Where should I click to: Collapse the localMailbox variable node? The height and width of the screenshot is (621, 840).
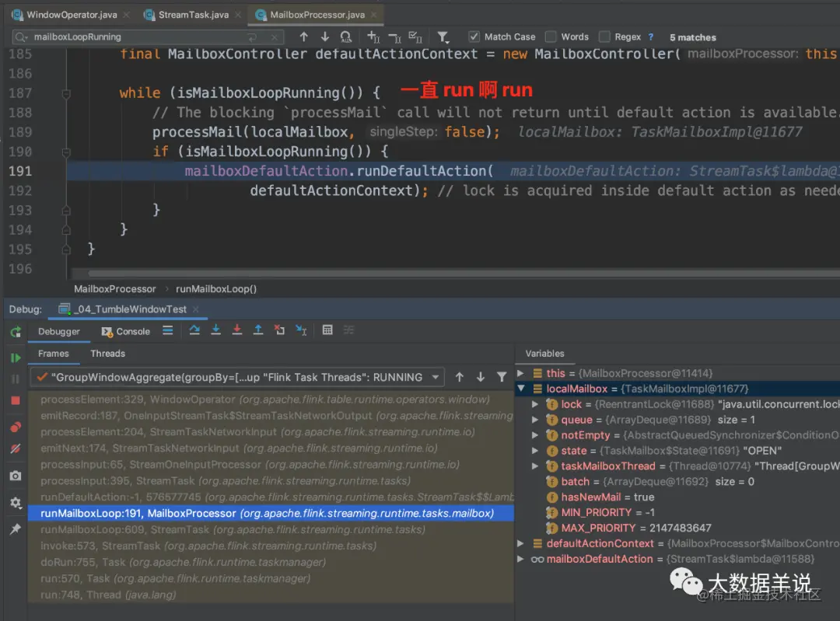pos(520,388)
